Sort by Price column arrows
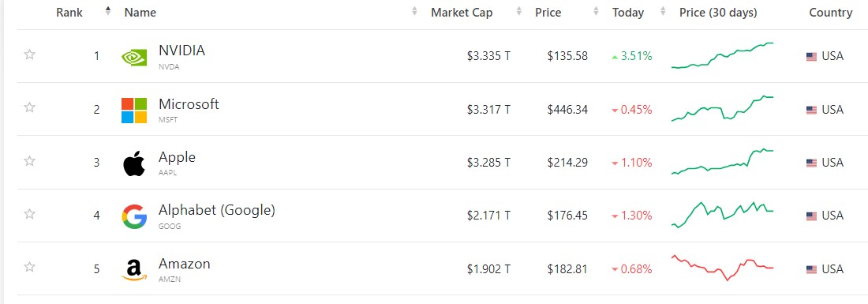This screenshot has width=868, height=304. (596, 12)
